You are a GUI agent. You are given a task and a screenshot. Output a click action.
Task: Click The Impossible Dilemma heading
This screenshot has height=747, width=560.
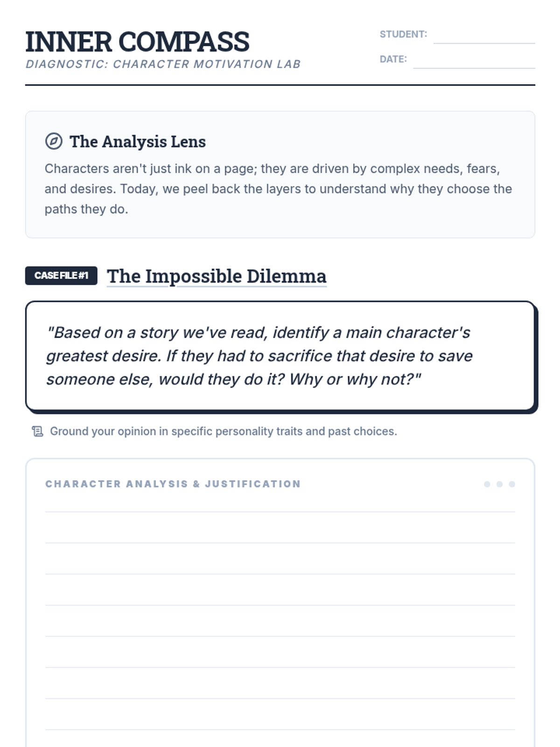tap(217, 276)
